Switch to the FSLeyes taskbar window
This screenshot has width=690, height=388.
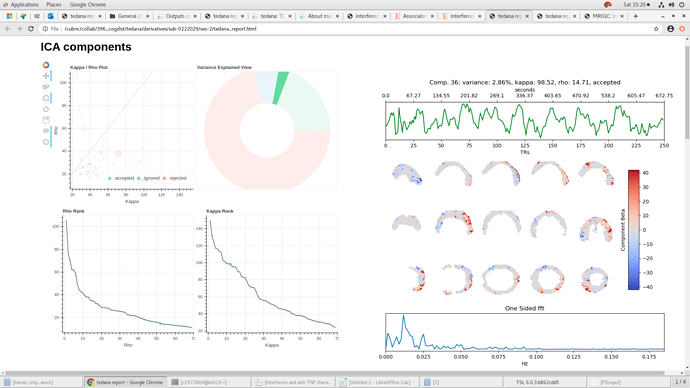coord(629,382)
